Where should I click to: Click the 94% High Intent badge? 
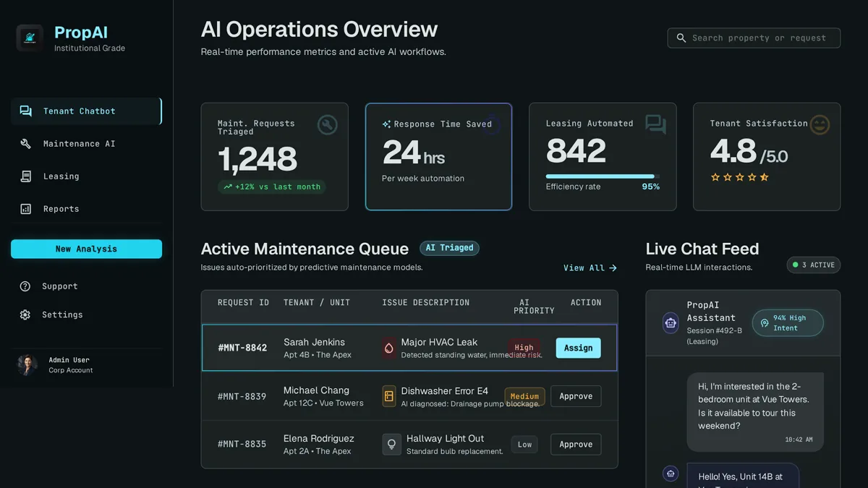(x=788, y=323)
